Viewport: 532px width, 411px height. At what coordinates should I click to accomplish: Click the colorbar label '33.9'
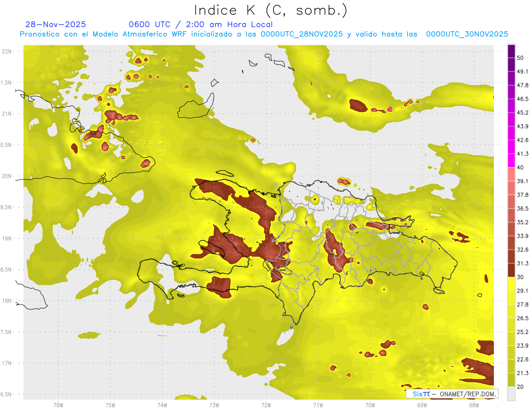click(x=523, y=236)
